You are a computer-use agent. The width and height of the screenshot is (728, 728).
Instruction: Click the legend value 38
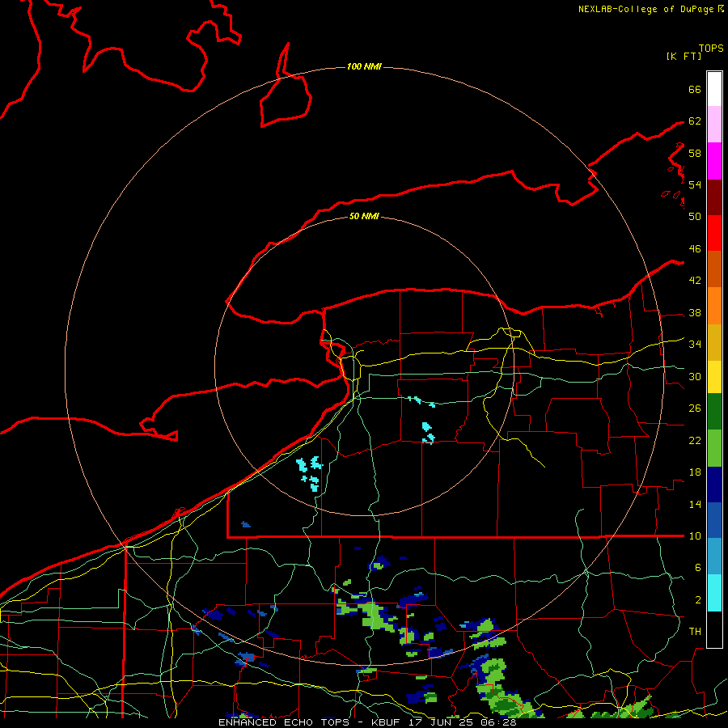(x=695, y=312)
